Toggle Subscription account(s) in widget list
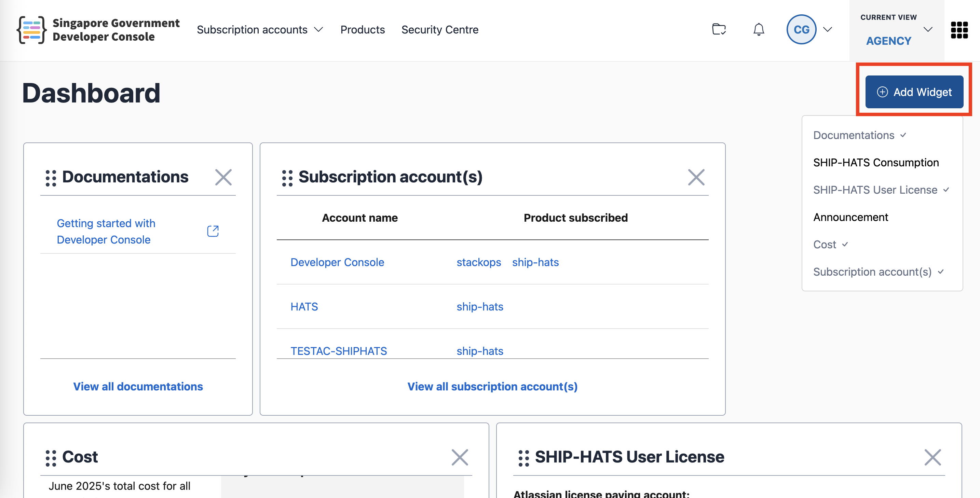 click(879, 272)
